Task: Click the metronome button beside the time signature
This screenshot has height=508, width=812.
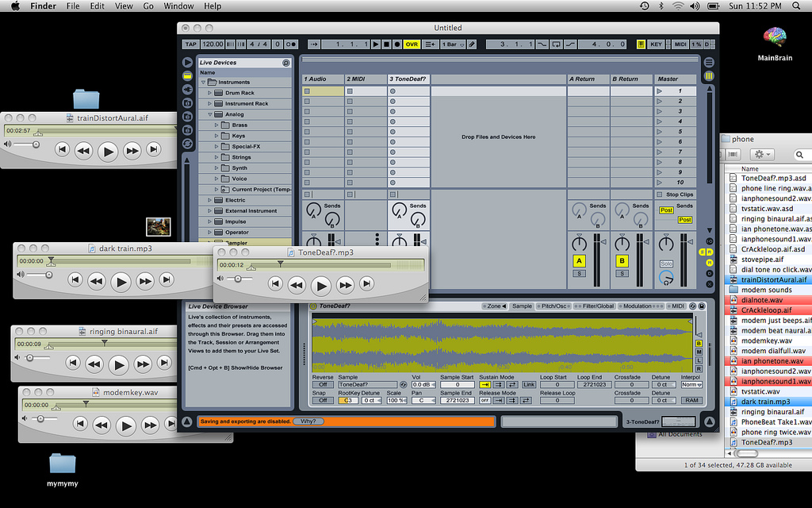Action: pos(292,44)
